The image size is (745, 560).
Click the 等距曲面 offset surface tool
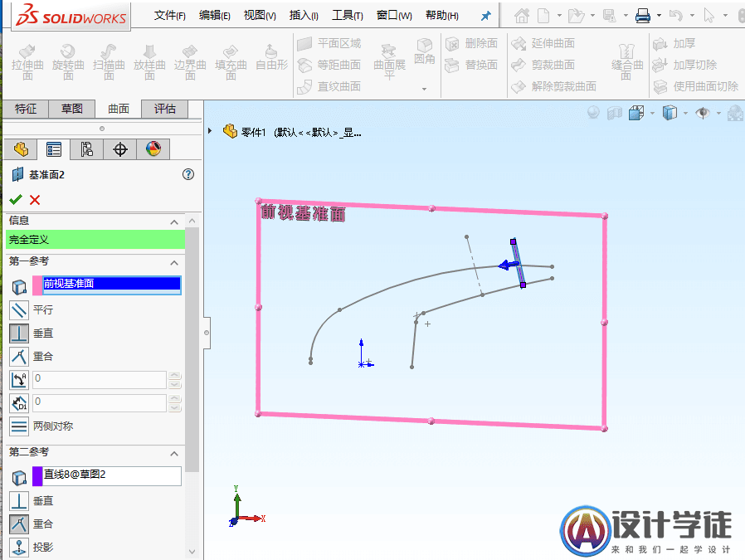point(329,65)
